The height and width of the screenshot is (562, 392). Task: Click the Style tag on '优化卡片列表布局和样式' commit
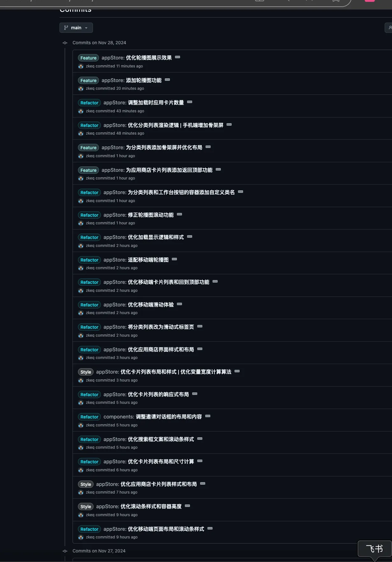click(86, 372)
